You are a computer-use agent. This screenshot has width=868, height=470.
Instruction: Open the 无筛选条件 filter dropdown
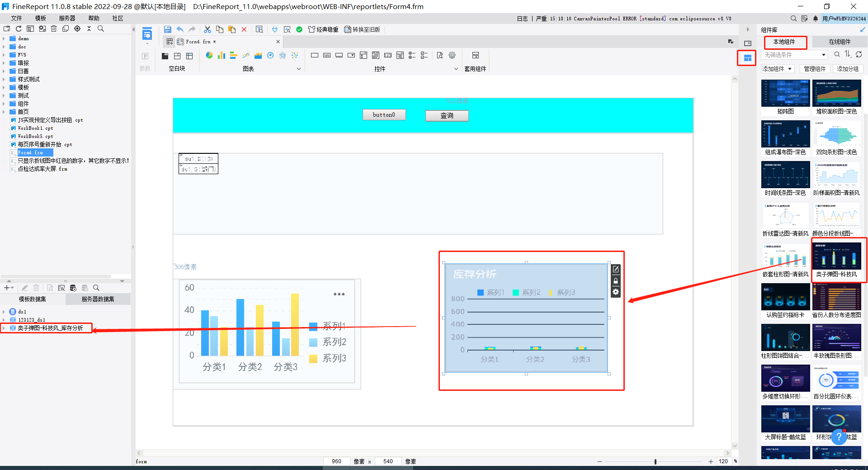pyautogui.click(x=794, y=55)
